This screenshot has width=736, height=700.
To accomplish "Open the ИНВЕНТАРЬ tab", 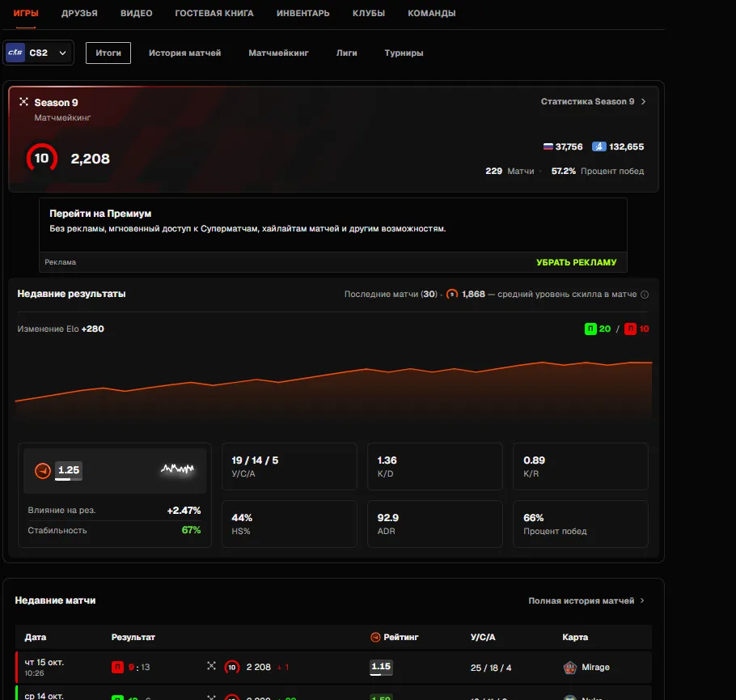I will (302, 13).
